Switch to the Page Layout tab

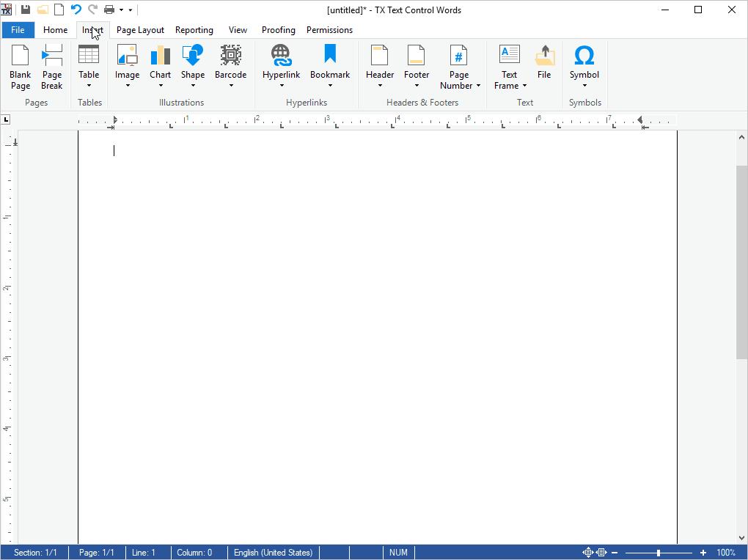140,30
